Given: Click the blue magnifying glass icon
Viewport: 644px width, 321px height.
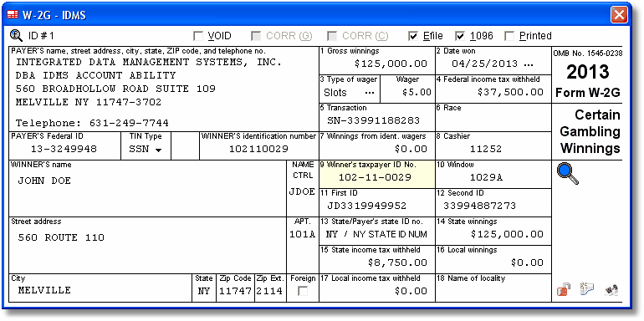Looking at the screenshot, I should coord(568,174).
